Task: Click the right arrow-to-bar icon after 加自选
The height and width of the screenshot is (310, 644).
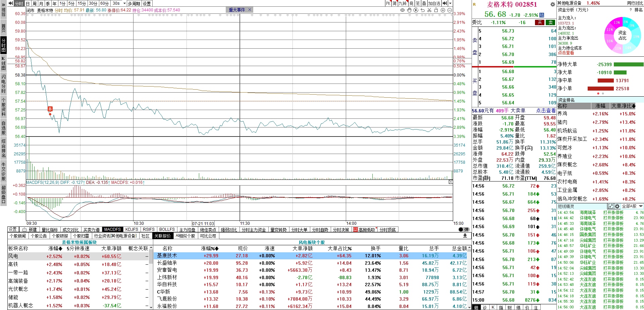Action: [444, 3]
